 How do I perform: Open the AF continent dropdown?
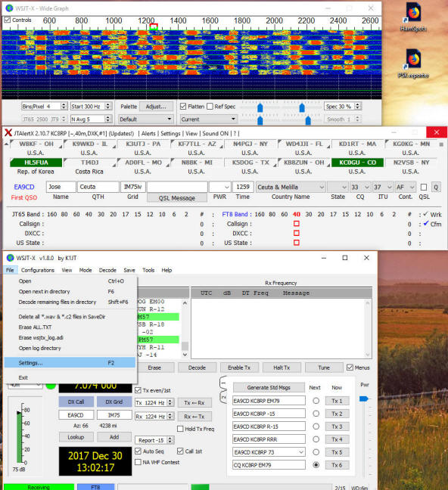tap(406, 187)
